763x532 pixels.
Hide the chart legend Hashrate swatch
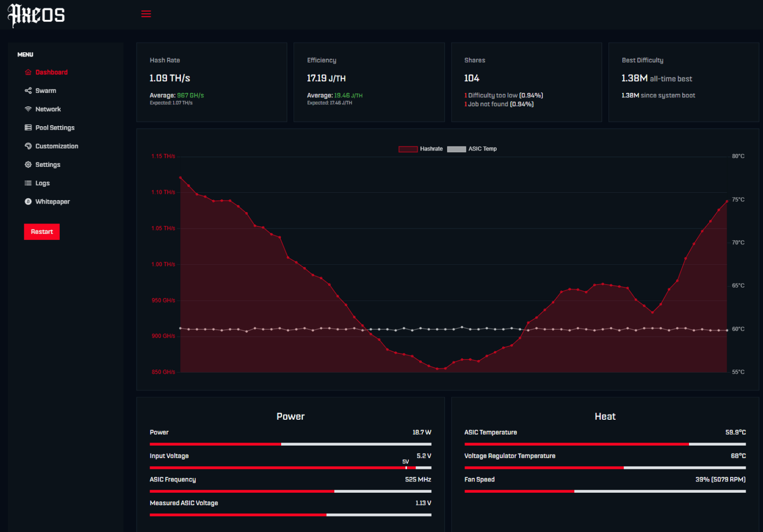(x=407, y=149)
